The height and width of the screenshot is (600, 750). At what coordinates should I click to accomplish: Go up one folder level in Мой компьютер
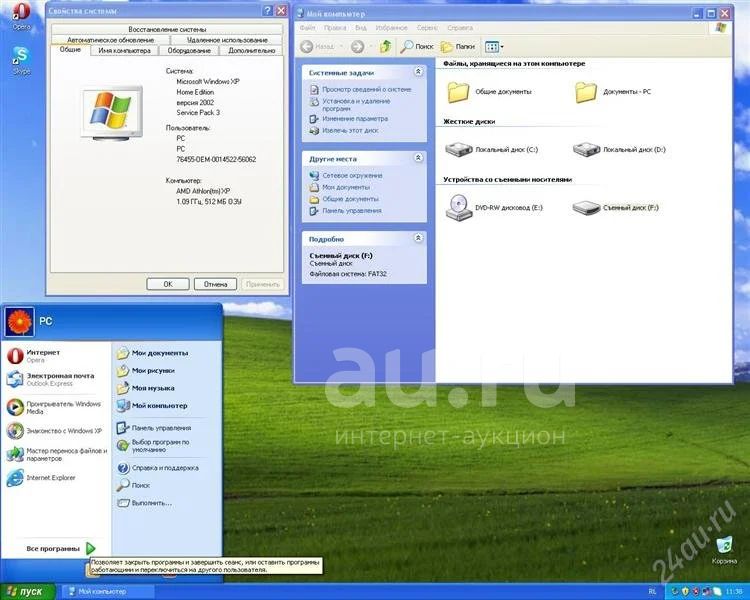tap(385, 46)
